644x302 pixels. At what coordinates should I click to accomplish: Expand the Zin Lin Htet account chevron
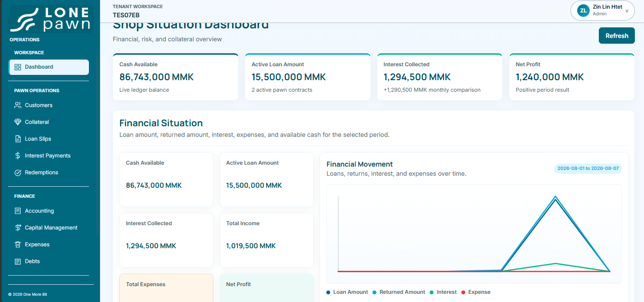pos(627,11)
